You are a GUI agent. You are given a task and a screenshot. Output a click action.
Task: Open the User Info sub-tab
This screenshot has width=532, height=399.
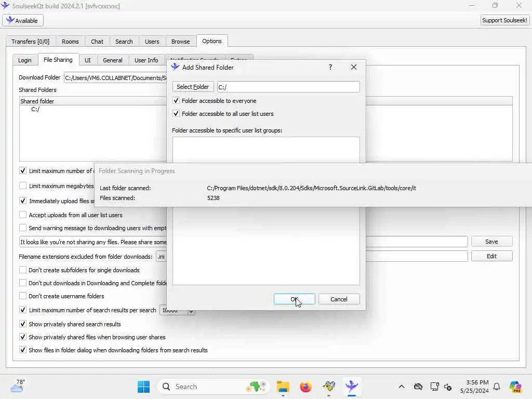click(146, 60)
